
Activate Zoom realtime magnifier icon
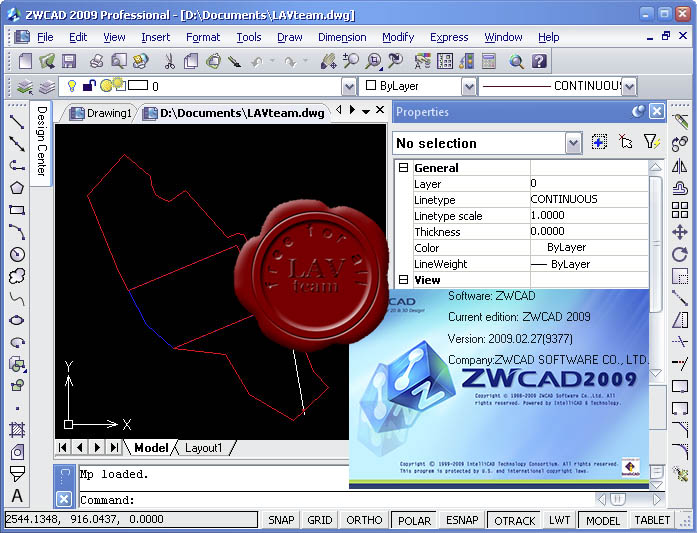click(351, 61)
